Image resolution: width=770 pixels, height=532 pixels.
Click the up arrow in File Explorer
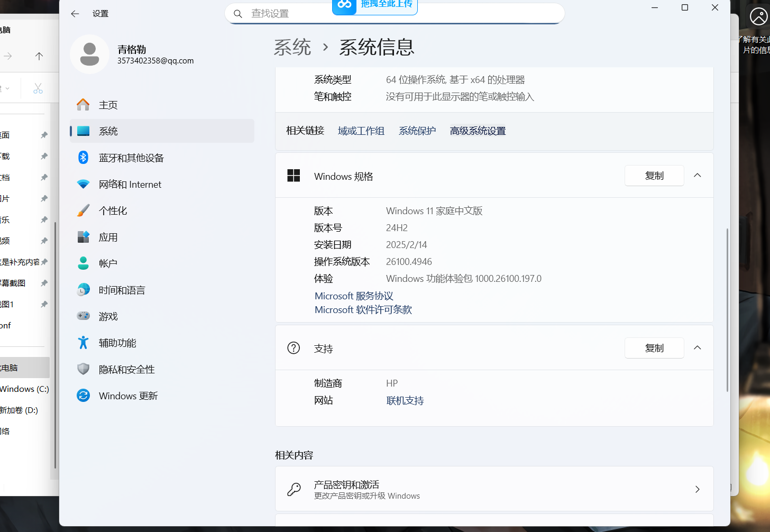39,56
